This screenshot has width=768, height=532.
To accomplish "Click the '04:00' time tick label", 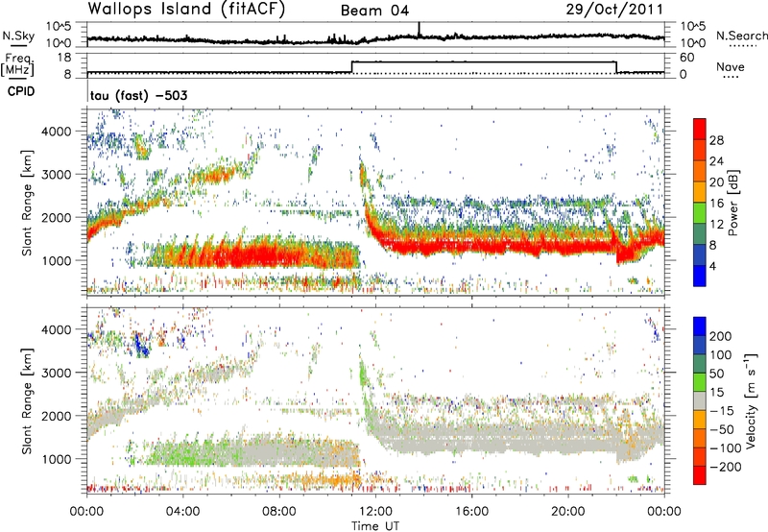I will [183, 512].
